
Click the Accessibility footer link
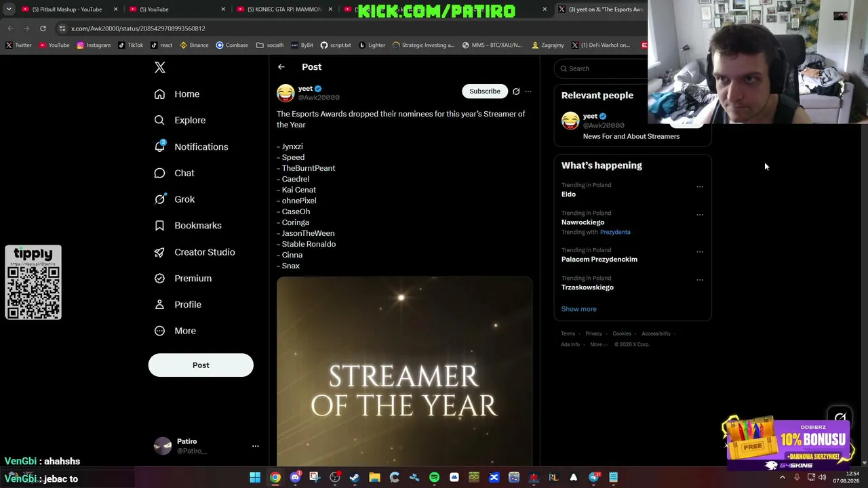pos(656,333)
